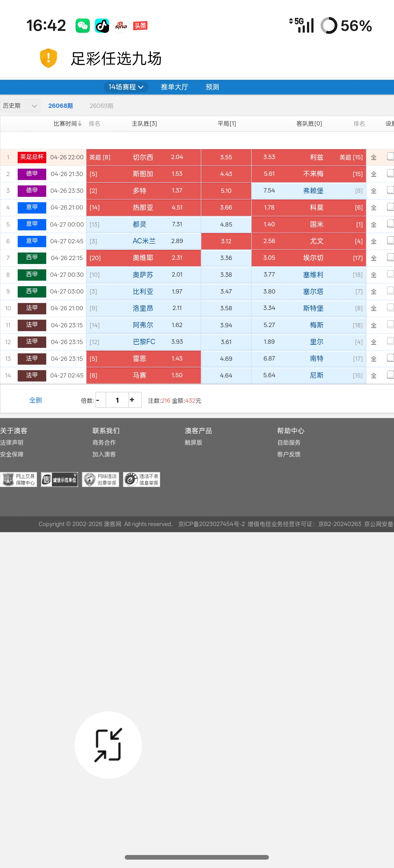Tap the yellow shield warning icon

tap(49, 58)
